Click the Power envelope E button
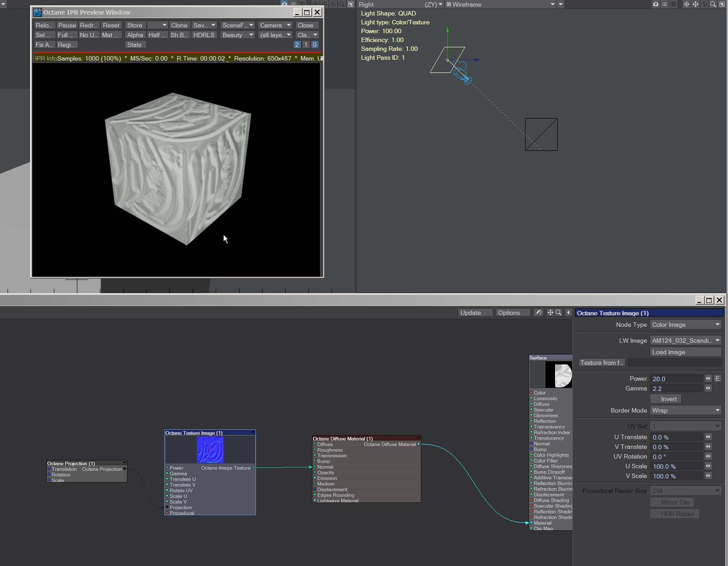 coord(717,379)
